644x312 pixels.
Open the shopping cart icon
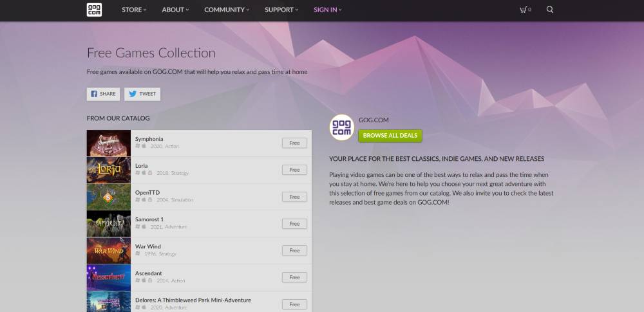click(525, 10)
